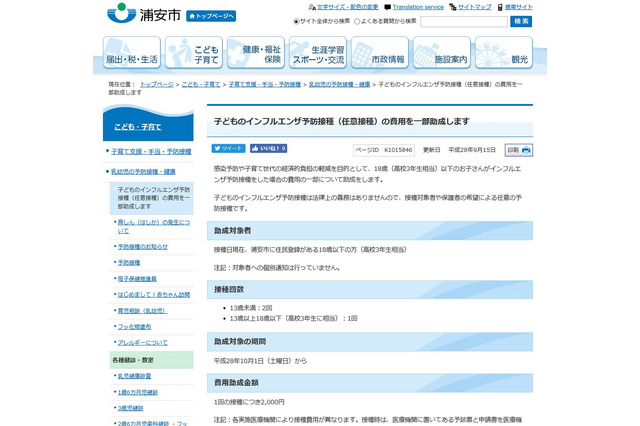Click the 助成対象者 section heading

click(x=370, y=231)
